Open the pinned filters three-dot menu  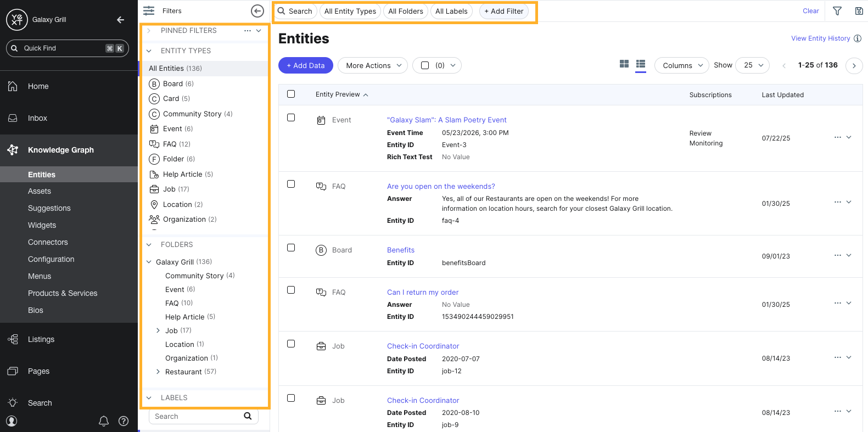(x=248, y=31)
